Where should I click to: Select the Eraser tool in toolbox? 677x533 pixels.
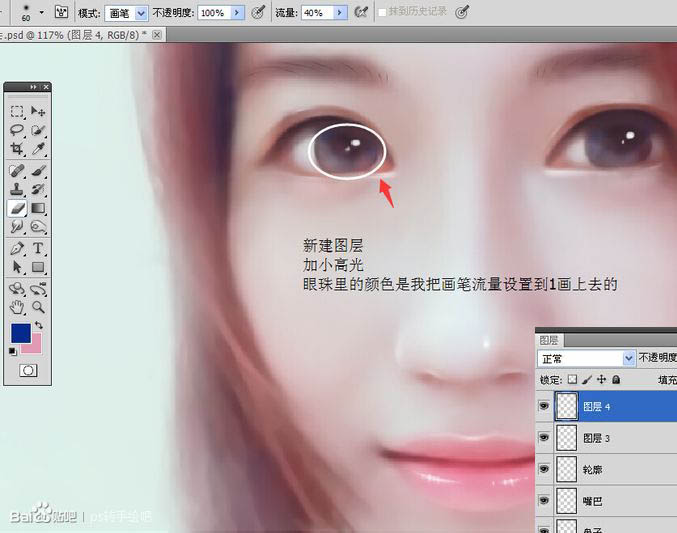pyautogui.click(x=17, y=208)
